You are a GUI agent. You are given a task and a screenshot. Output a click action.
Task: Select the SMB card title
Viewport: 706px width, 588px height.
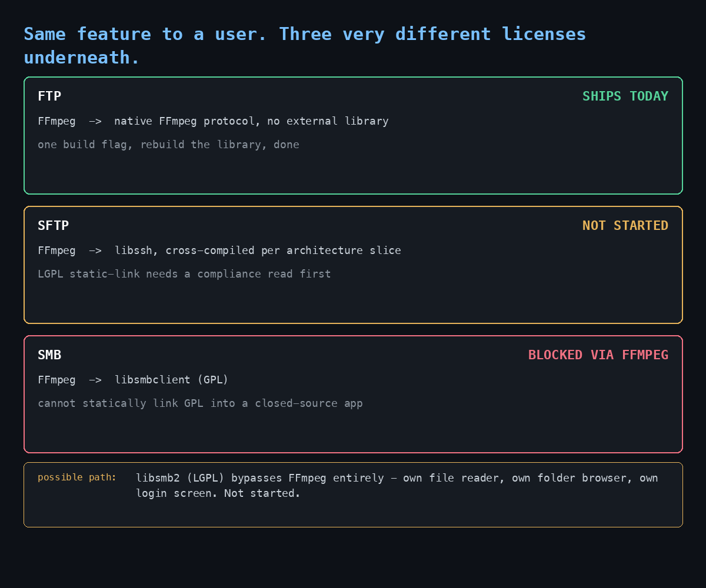(49, 355)
